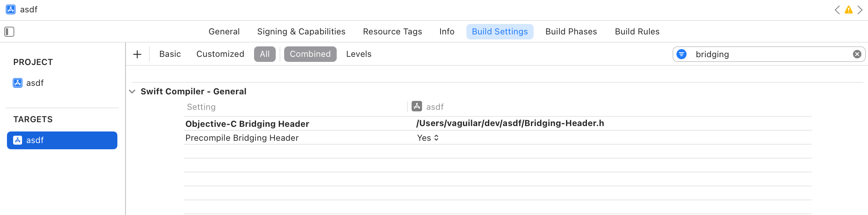Viewport: 868px width, 215px height.
Task: Switch to the Build Phases tab
Action: click(x=571, y=32)
